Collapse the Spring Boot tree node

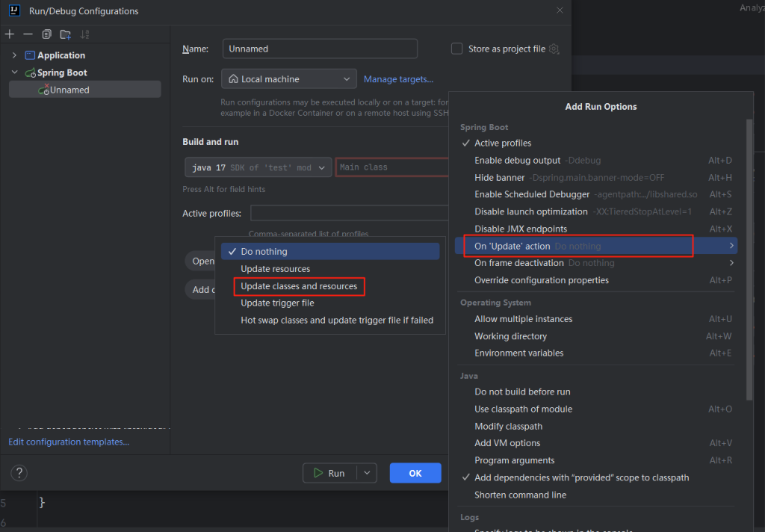tap(14, 72)
